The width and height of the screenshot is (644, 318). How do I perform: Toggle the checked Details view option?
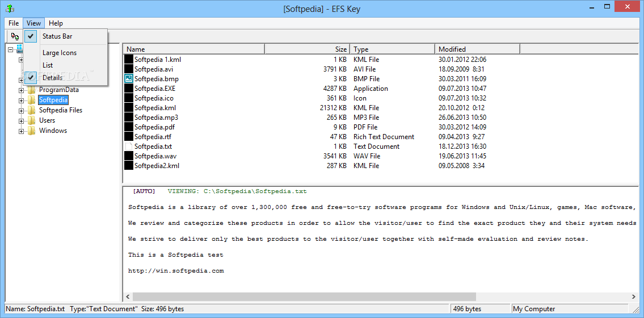tap(66, 78)
